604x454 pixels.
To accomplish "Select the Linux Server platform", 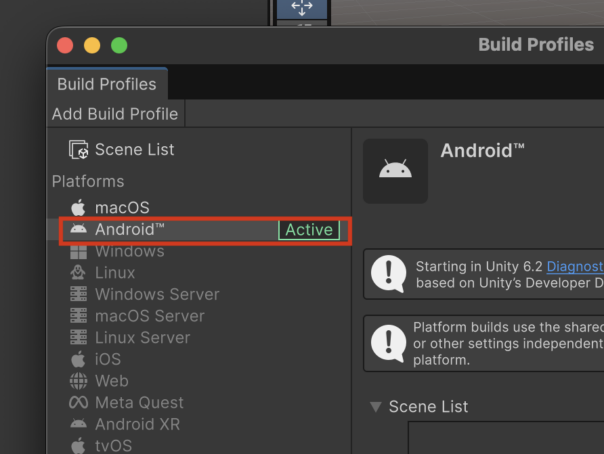I will tap(142, 338).
